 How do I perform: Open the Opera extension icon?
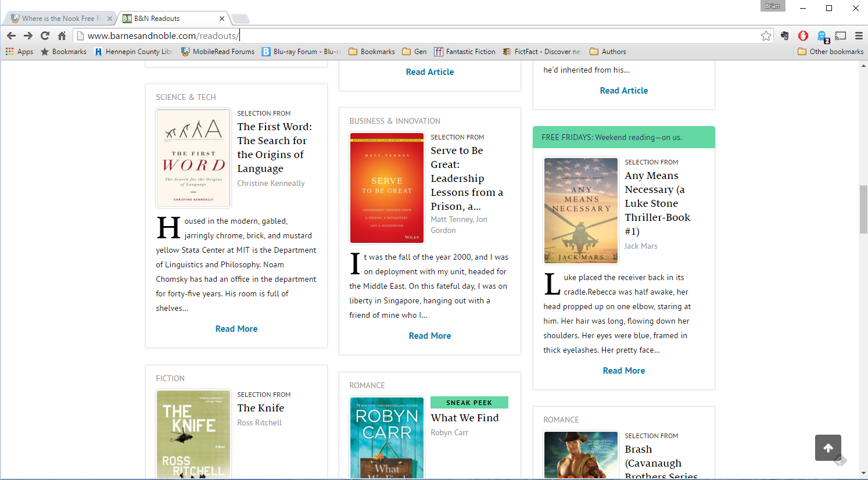pos(804,35)
